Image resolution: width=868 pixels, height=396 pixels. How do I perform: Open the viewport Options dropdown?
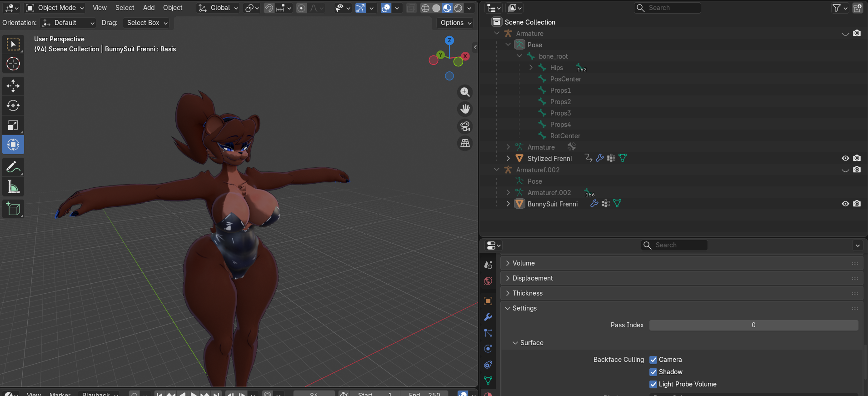456,23
